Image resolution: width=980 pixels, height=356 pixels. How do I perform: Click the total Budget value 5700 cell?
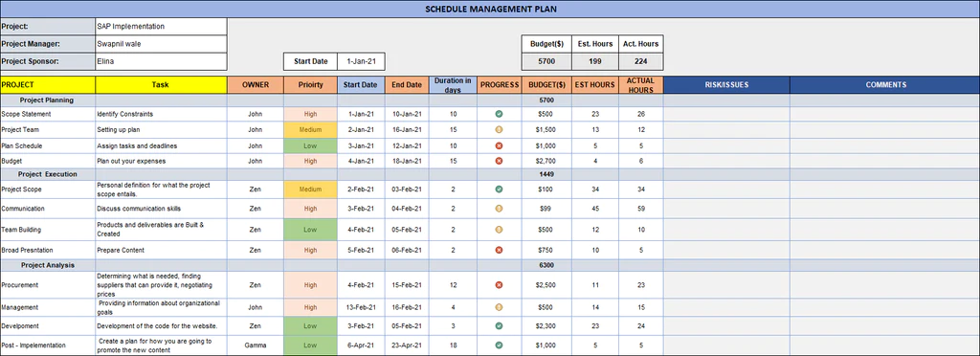[x=546, y=62]
